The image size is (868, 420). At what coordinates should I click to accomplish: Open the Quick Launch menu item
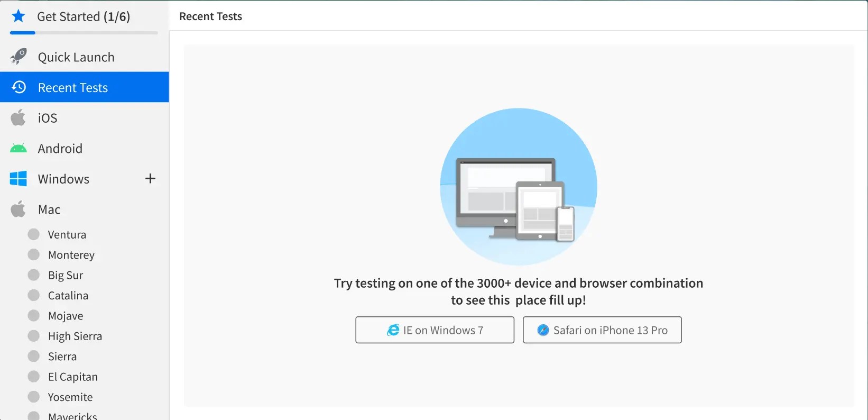(x=76, y=57)
